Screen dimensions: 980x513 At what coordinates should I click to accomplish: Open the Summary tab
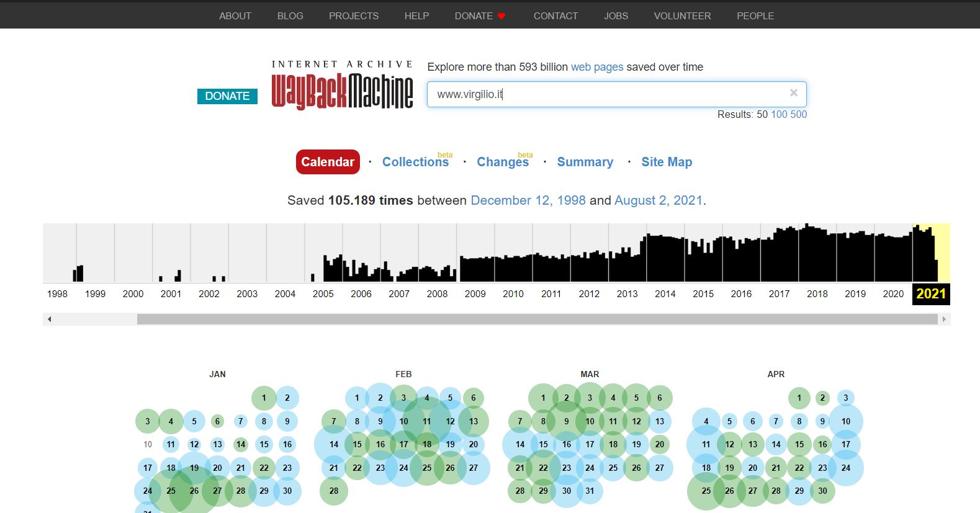(x=585, y=162)
